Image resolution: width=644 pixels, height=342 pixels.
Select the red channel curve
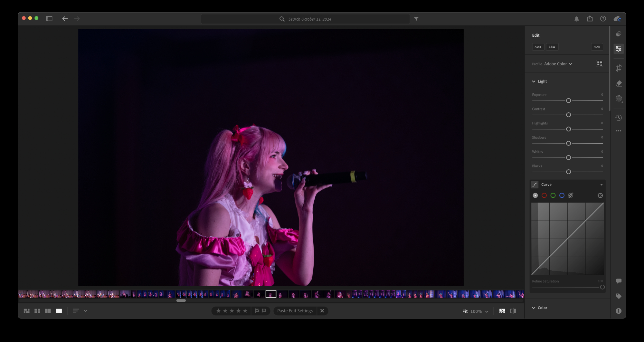(544, 195)
